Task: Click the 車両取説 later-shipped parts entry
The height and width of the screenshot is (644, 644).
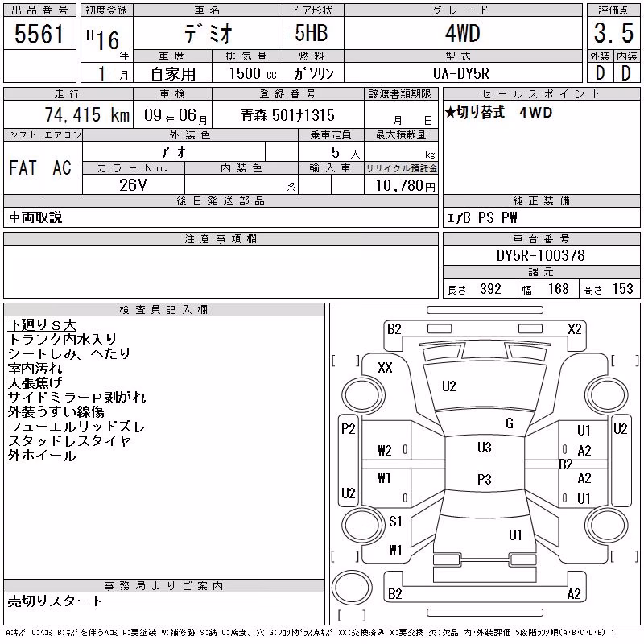Action: click(35, 217)
